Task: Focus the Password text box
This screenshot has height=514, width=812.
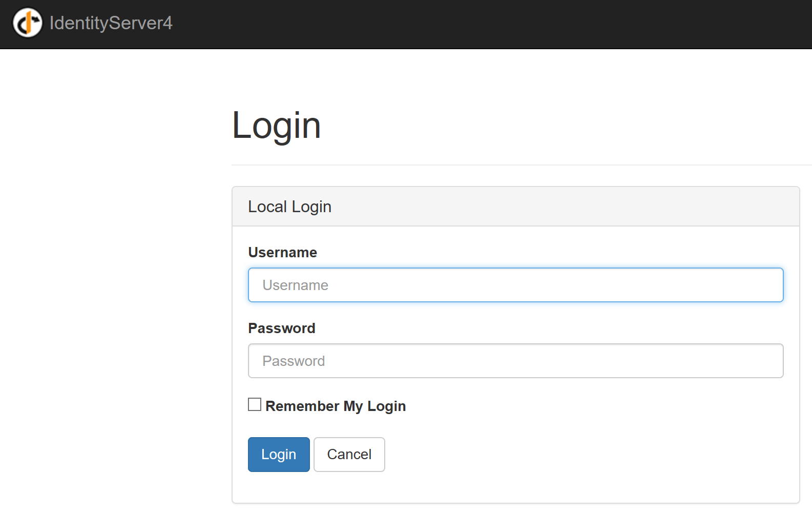Action: click(515, 361)
